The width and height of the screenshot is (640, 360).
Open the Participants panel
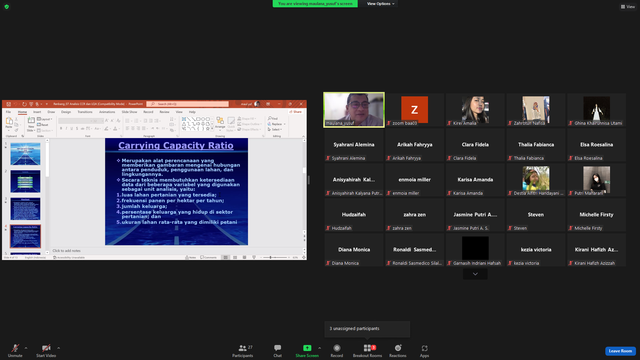[243, 350]
